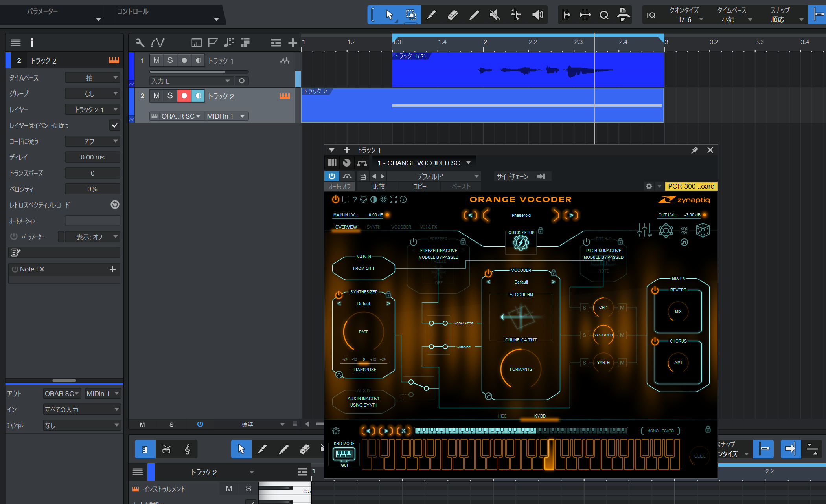Click the vocoder info circle icon
Image resolution: width=826 pixels, height=504 pixels.
coord(403,200)
